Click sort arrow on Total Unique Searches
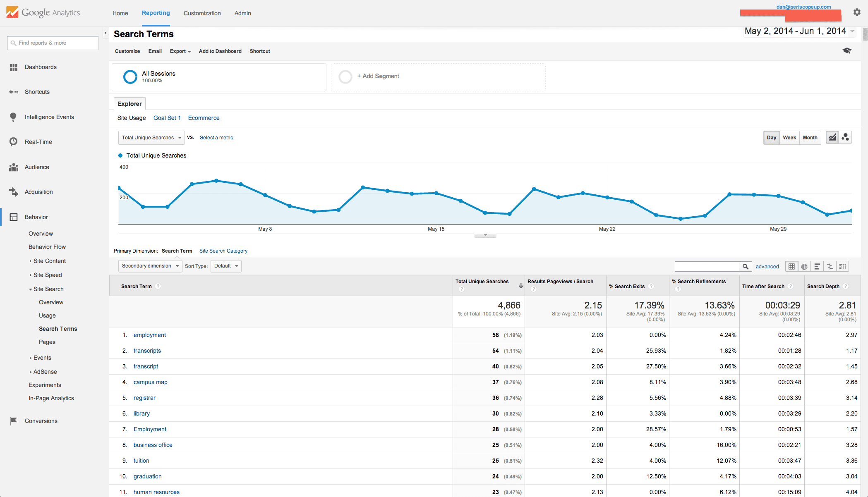Screen dimensions: 868x497 click(521, 286)
